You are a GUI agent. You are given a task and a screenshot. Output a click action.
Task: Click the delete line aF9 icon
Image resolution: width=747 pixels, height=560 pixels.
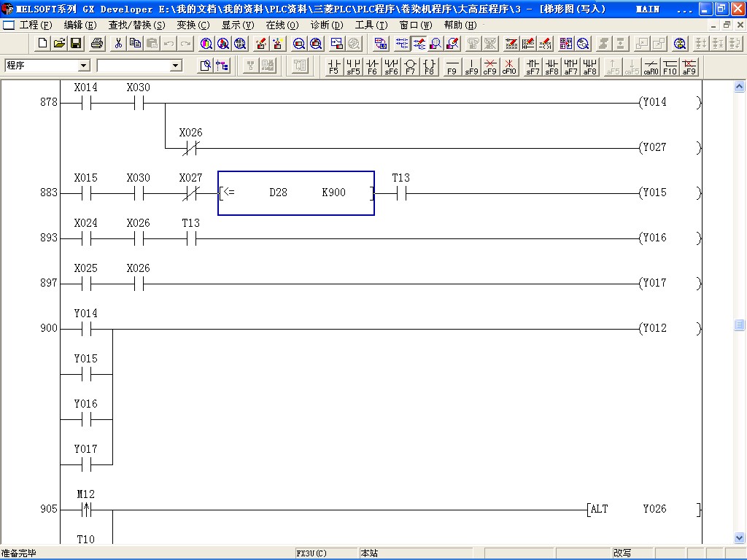pos(689,66)
